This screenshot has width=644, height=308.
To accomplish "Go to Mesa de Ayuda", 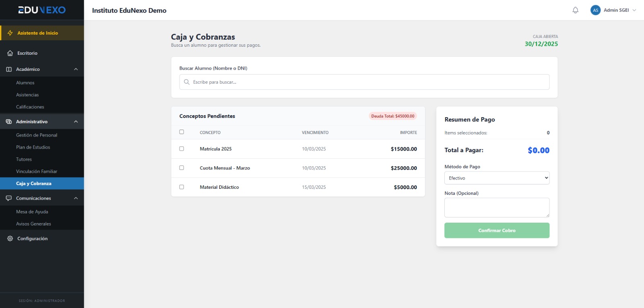I will pos(32,212).
